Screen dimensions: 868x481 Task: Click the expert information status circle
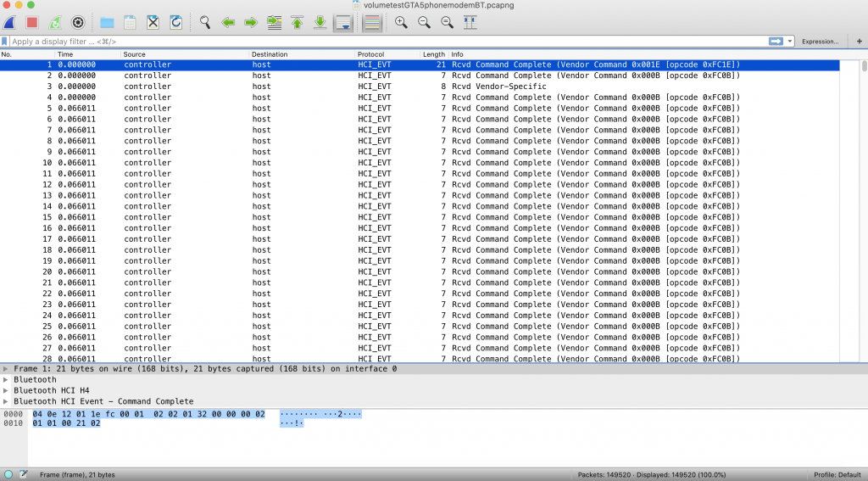point(8,474)
